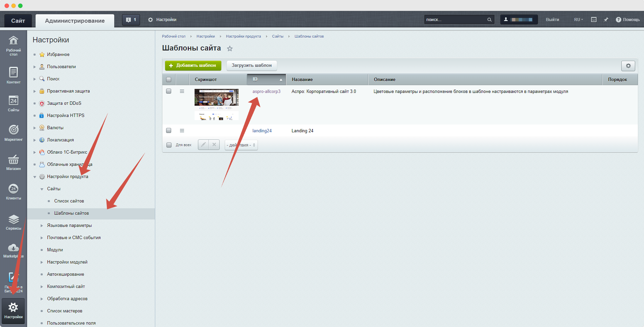Viewport: 644px width, 327px height.
Task: Click the Добавить шаблон button
Action: click(x=193, y=65)
